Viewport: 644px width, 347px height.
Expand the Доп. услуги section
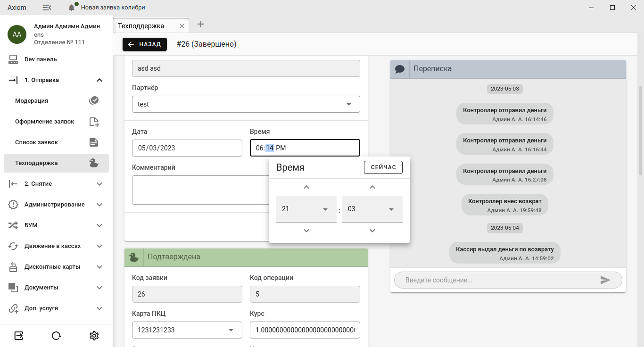tap(99, 308)
